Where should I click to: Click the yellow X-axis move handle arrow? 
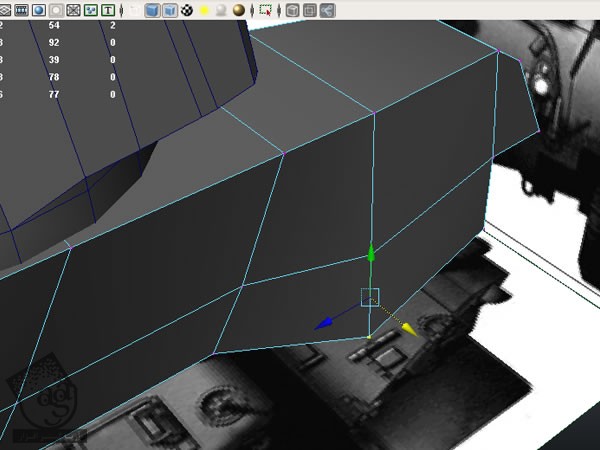[407, 329]
